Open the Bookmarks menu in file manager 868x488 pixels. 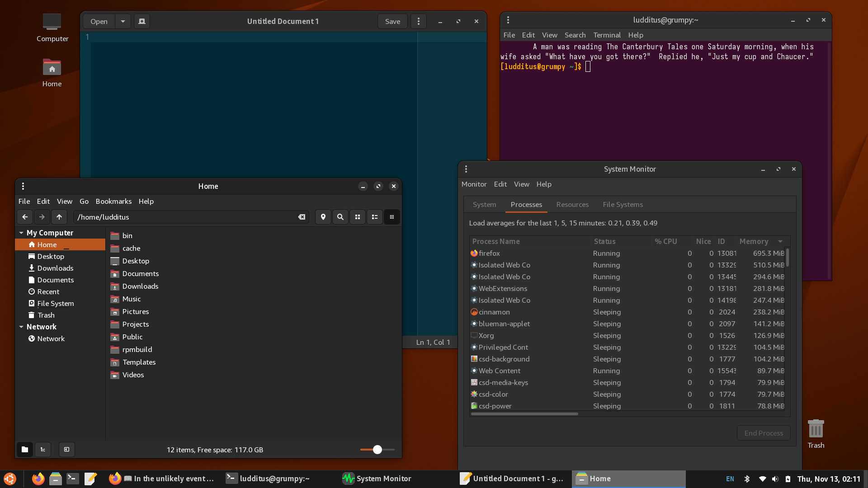click(x=113, y=201)
